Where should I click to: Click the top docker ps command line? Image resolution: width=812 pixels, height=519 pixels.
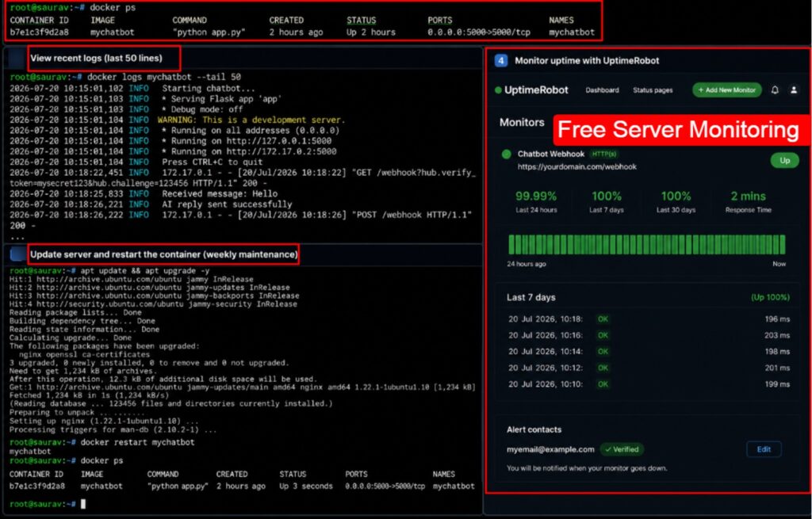[x=113, y=8]
